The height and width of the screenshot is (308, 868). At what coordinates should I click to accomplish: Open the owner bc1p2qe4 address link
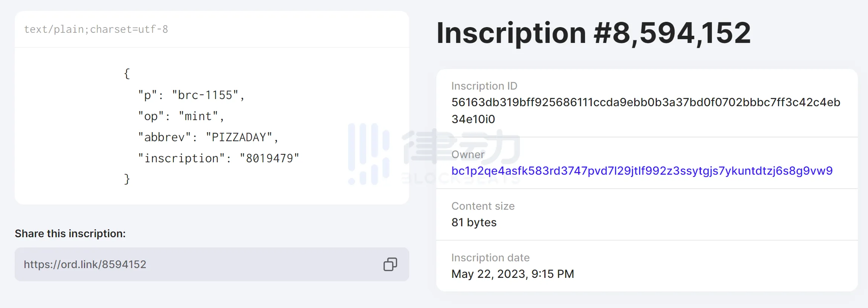tap(642, 171)
